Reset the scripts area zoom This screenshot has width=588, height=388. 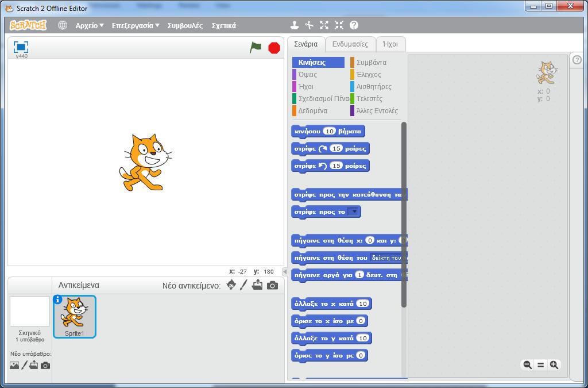[540, 365]
